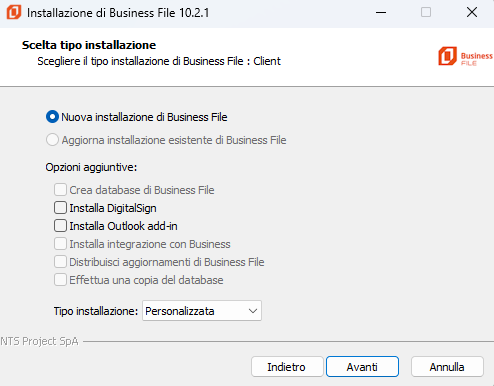This screenshot has height=386, width=494.
Task: Minimize the installer window
Action: coord(381,13)
